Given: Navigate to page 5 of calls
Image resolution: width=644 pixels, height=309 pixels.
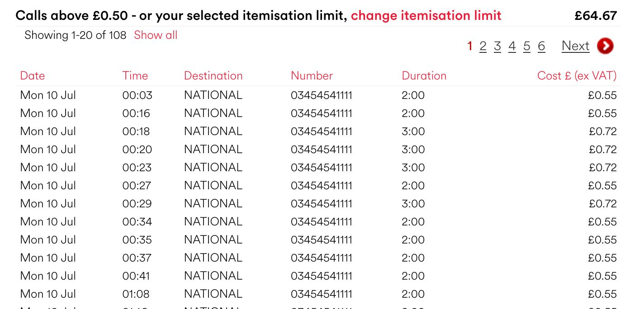Looking at the screenshot, I should tap(527, 46).
